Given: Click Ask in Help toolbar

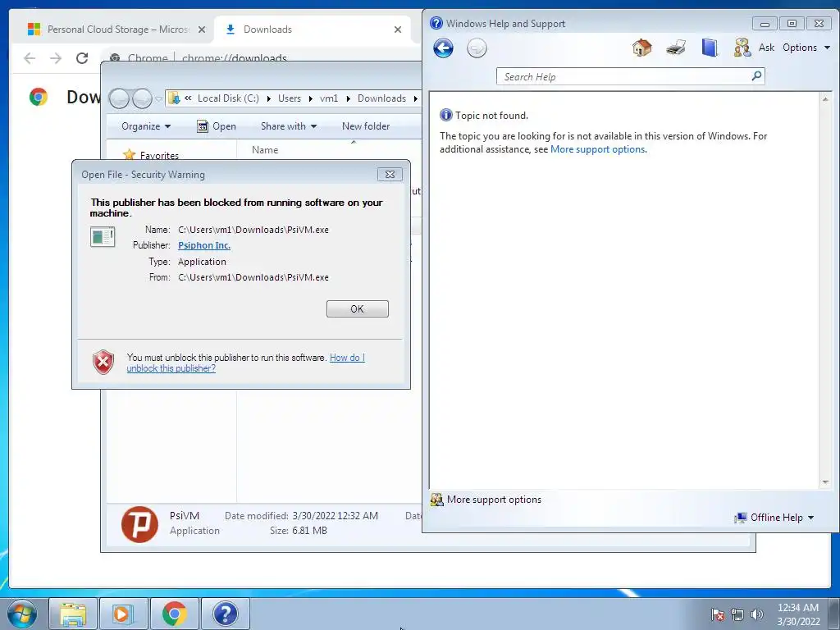Looking at the screenshot, I should pyautogui.click(x=766, y=48).
